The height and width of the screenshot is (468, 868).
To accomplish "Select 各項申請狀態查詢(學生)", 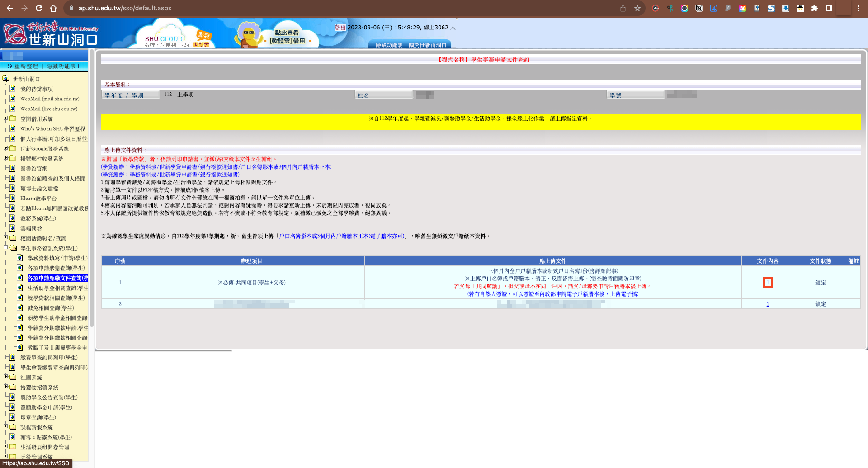I will coord(56,268).
